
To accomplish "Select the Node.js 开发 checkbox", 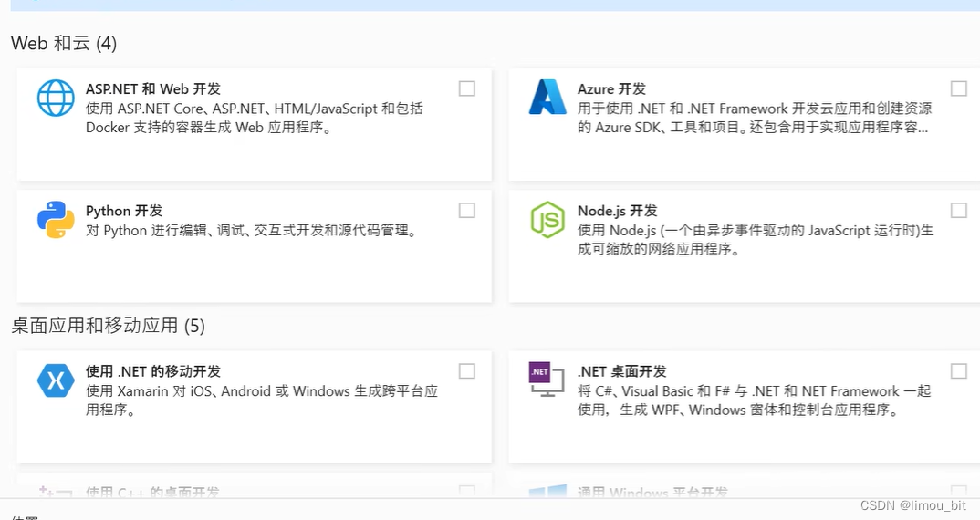I will coord(959,211).
